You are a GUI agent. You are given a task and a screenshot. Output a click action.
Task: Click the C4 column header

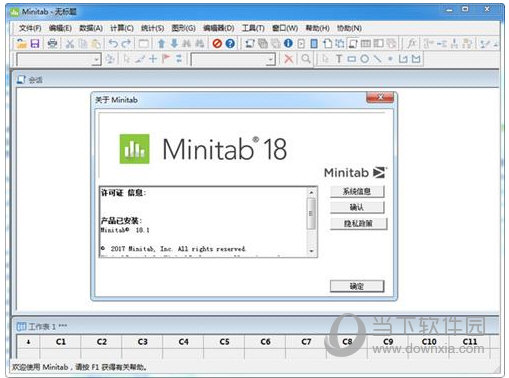(x=183, y=342)
